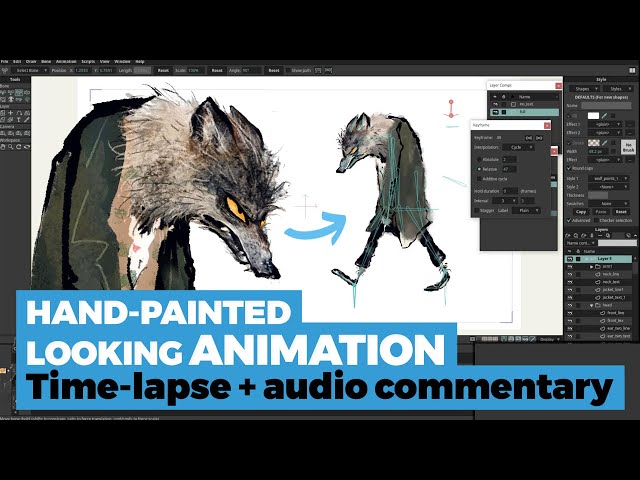Pick stroke color with eyedropper icon
Image resolution: width=640 pixels, height=480 pixels.
coord(604,143)
